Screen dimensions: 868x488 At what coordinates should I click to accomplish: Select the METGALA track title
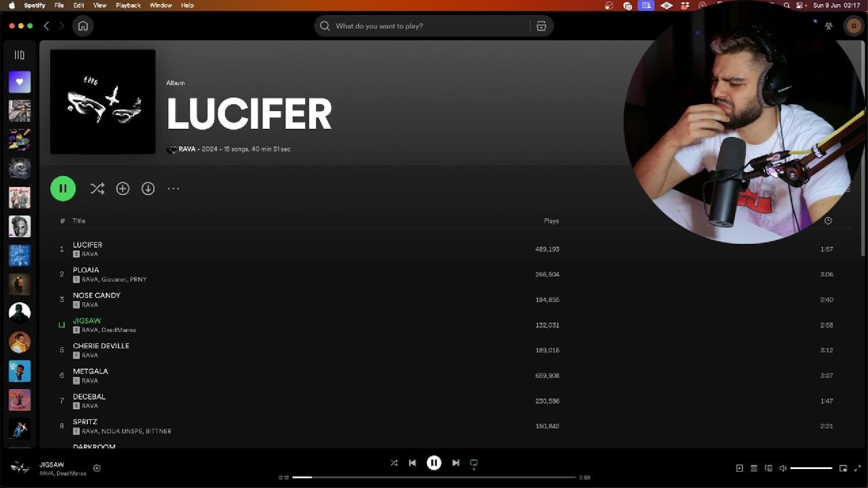tap(91, 371)
